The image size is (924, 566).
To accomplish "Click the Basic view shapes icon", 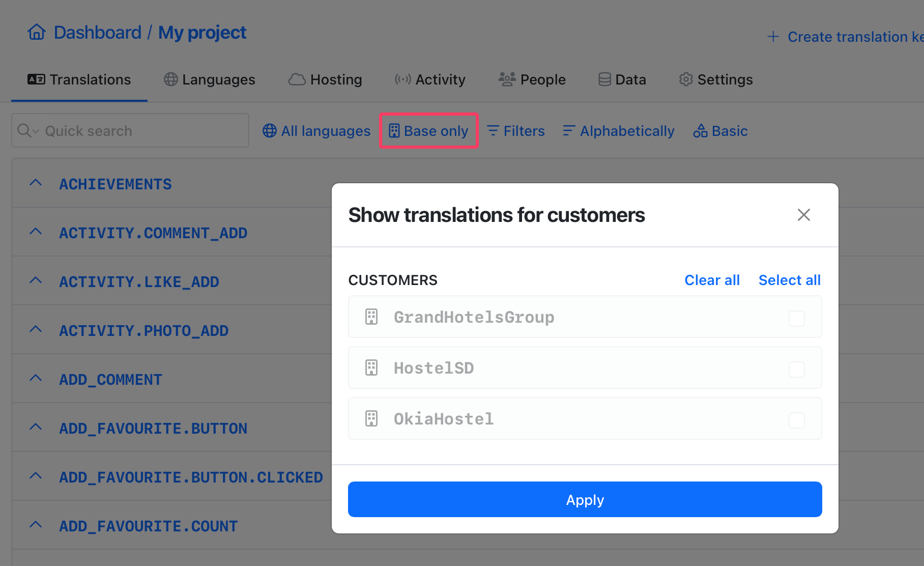I will coord(700,131).
